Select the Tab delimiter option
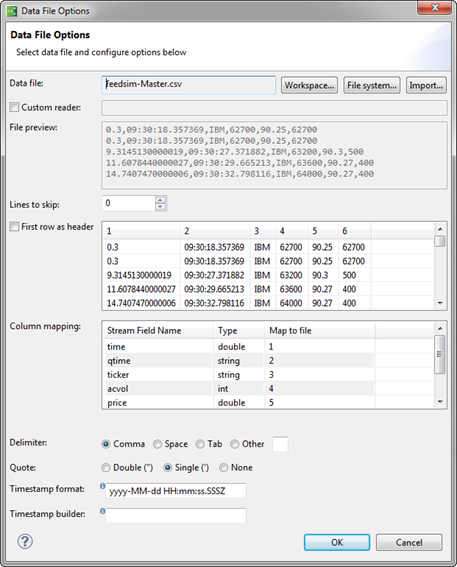 tap(200, 444)
